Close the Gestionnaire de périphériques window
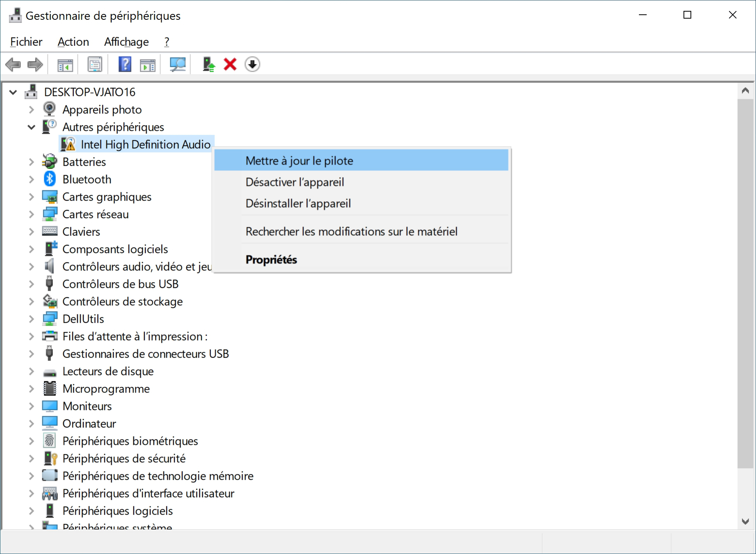Viewport: 756px width, 554px height. 732,15
